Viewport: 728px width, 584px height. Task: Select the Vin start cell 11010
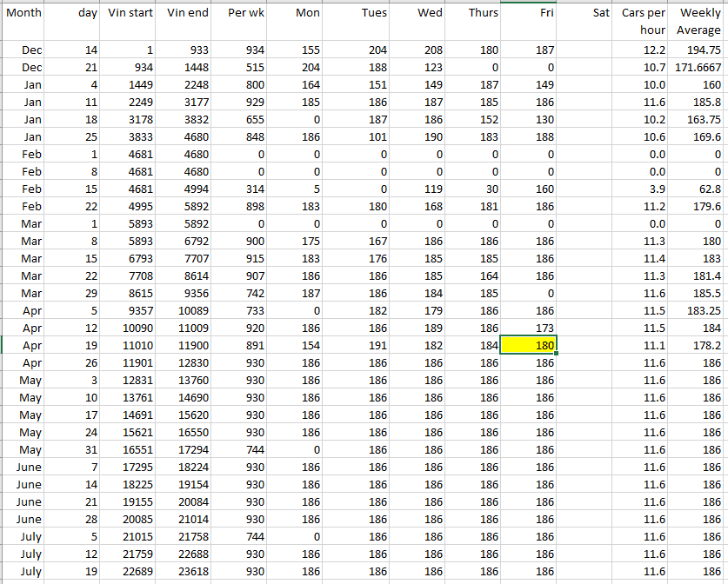click(130, 345)
